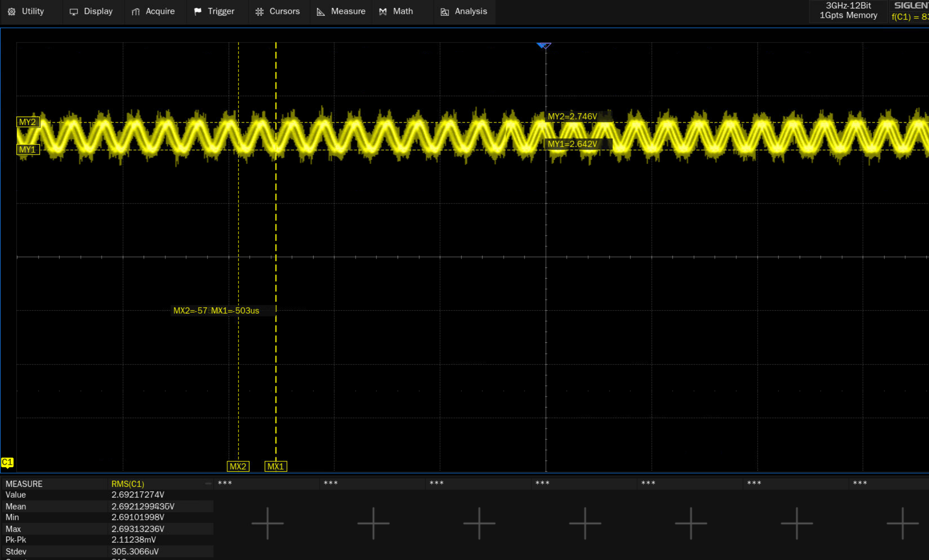Open the Measure menu
The height and width of the screenshot is (560, 929).
coord(341,11)
